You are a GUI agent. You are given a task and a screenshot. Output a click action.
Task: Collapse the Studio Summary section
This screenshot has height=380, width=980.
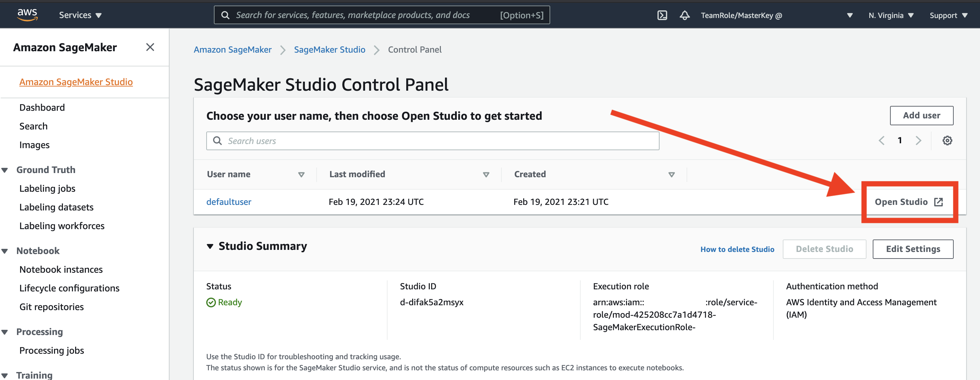(x=210, y=246)
